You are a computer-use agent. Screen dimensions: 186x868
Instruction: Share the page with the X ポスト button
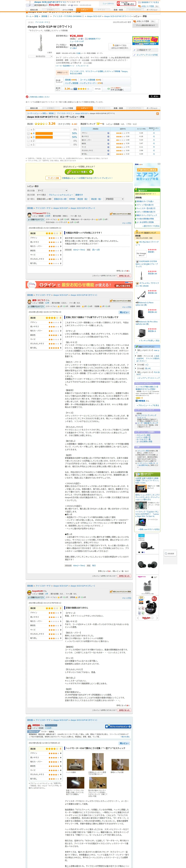tap(154, 96)
